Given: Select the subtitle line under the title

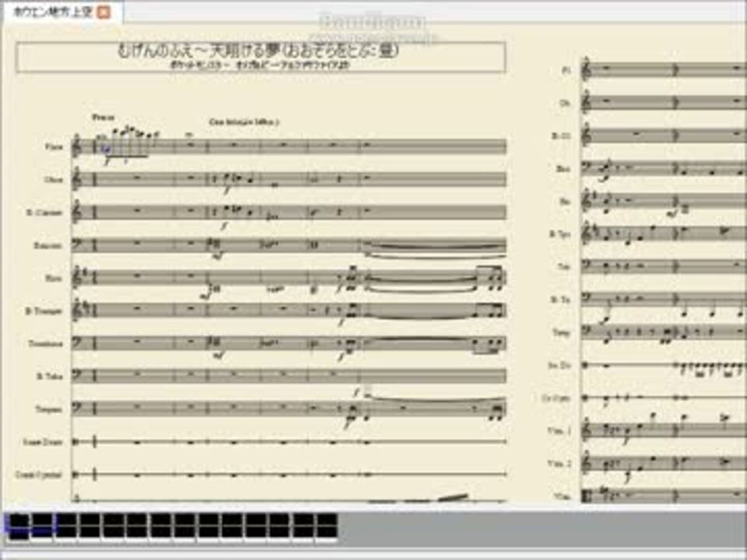Looking at the screenshot, I should (x=260, y=65).
